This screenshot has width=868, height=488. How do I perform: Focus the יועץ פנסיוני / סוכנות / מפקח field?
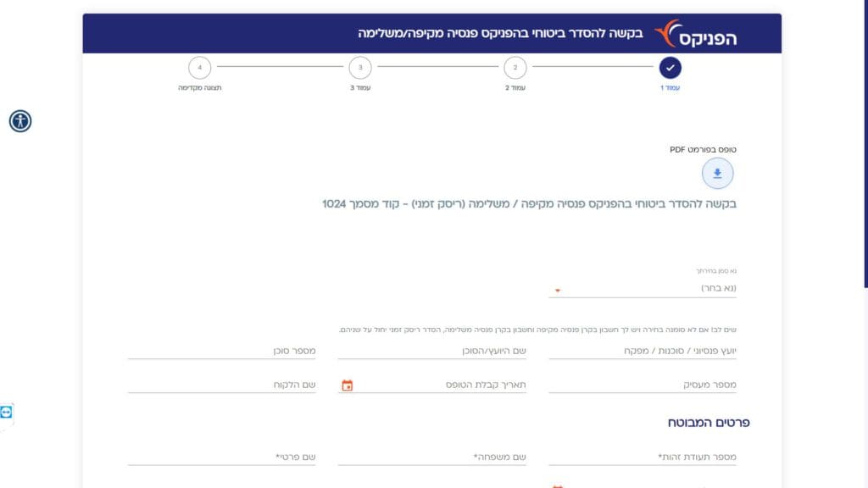click(x=643, y=351)
